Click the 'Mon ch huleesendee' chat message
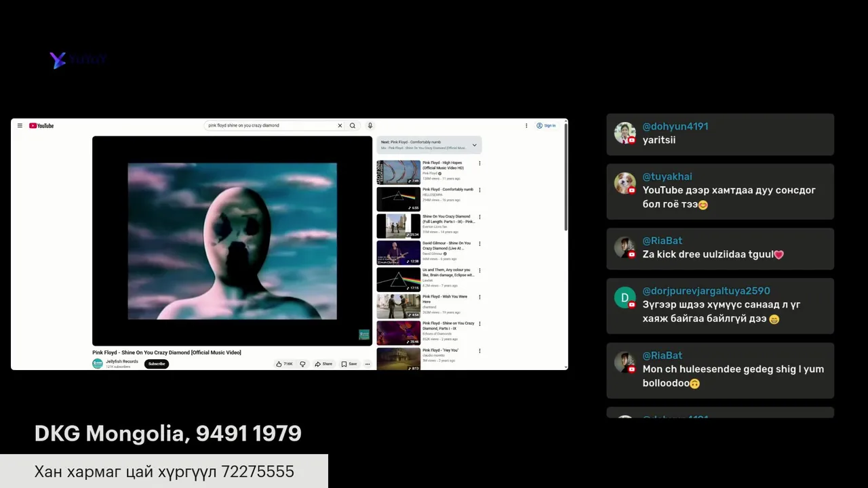Viewport: 868px width, 488px height. pyautogui.click(x=733, y=376)
